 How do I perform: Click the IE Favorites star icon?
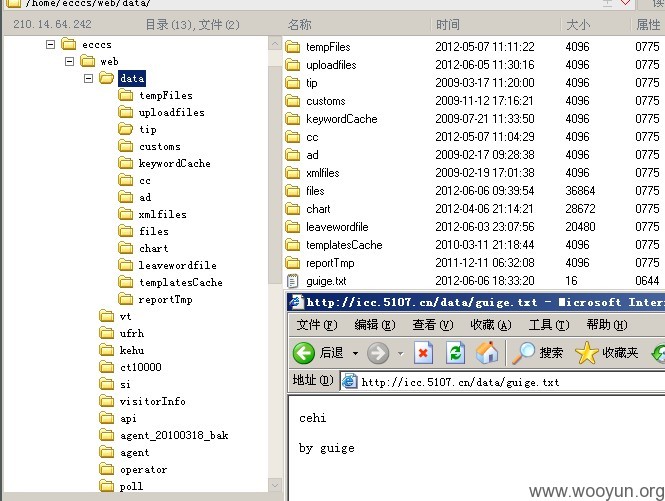pos(587,353)
